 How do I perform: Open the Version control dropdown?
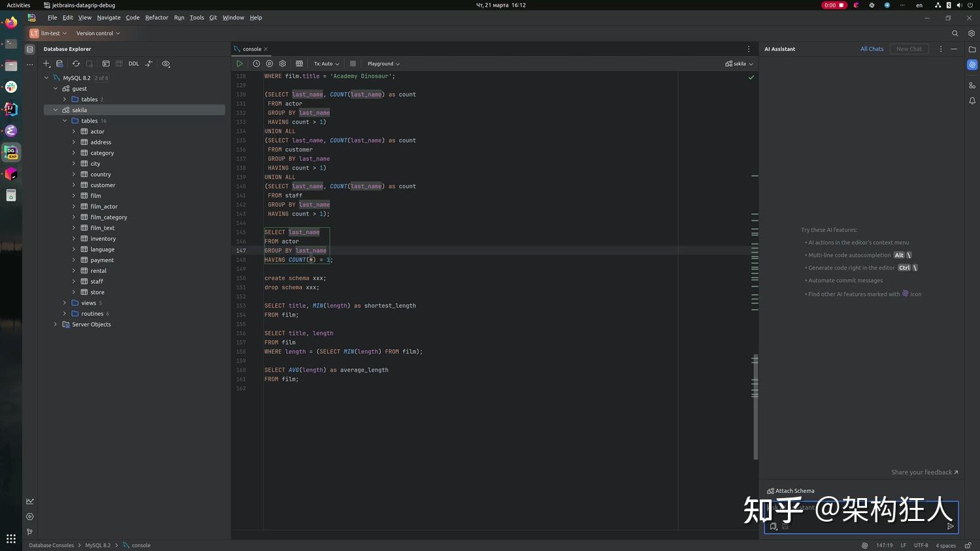(99, 33)
